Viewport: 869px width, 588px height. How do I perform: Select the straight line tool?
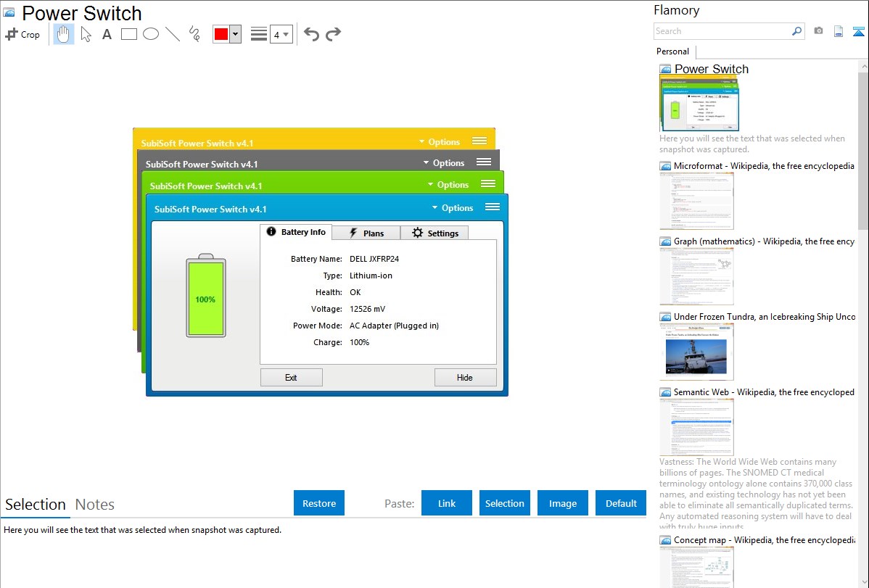click(173, 34)
